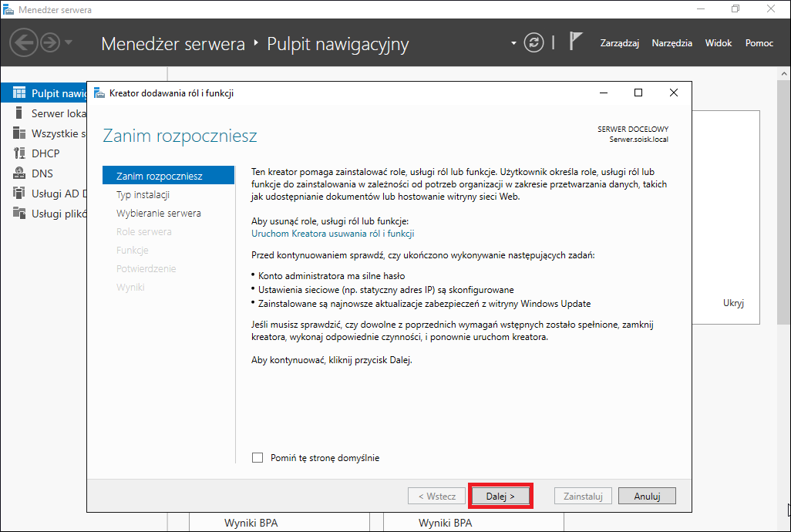Click the Anuluj button
Screen dimensions: 791x532
click(648, 497)
